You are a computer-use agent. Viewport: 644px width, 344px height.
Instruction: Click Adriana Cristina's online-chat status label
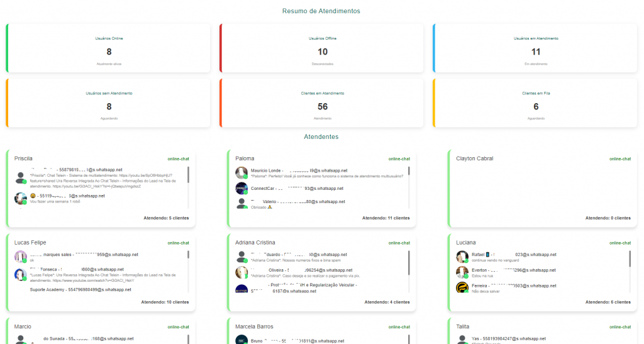[x=399, y=243]
